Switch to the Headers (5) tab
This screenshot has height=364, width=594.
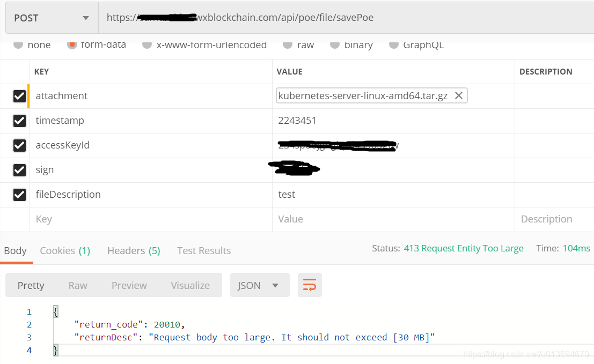pyautogui.click(x=133, y=250)
